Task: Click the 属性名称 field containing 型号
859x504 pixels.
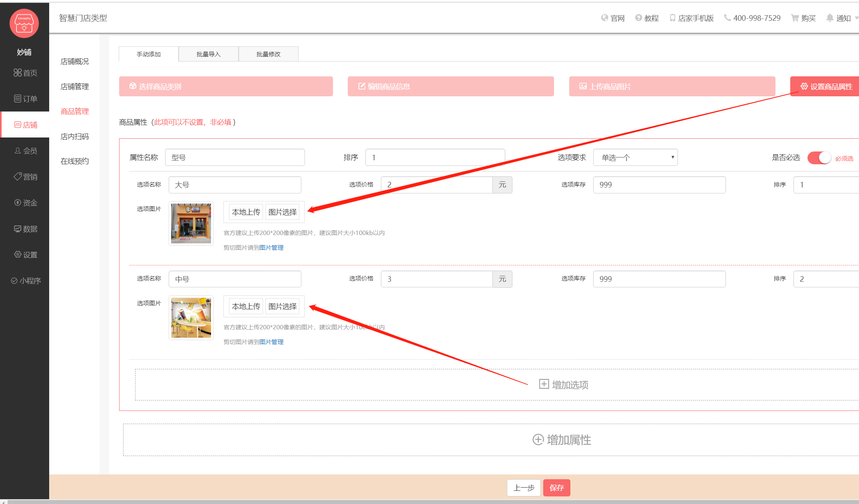Action: click(x=235, y=157)
